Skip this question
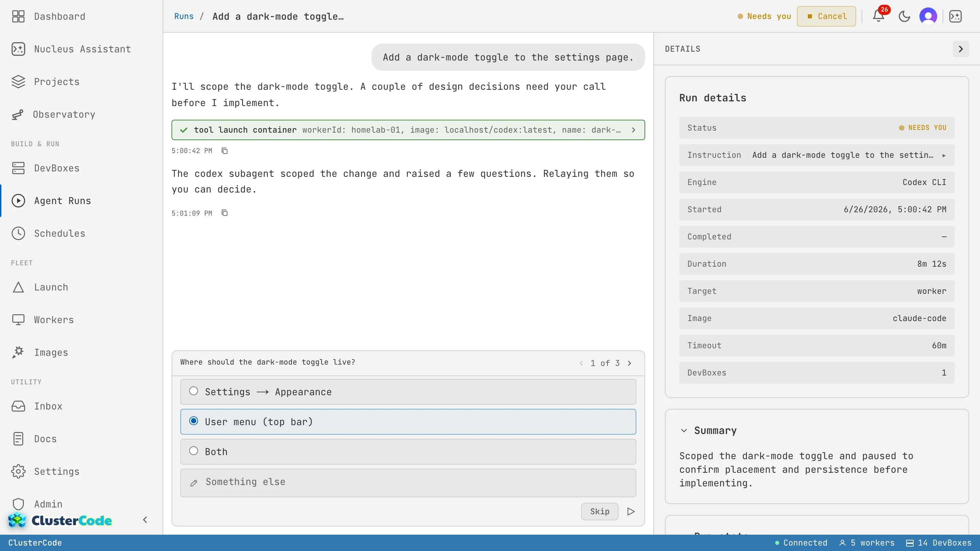This screenshot has width=980, height=551. (600, 512)
